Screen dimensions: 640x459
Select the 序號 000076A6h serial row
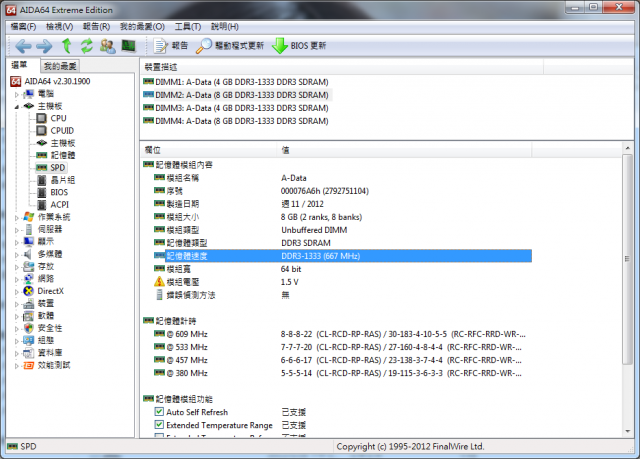click(343, 191)
